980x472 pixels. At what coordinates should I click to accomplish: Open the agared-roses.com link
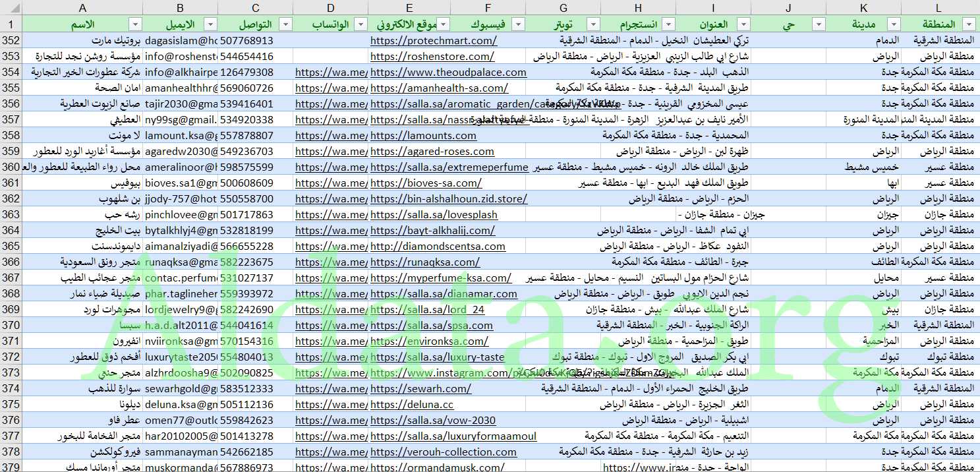tap(432, 151)
